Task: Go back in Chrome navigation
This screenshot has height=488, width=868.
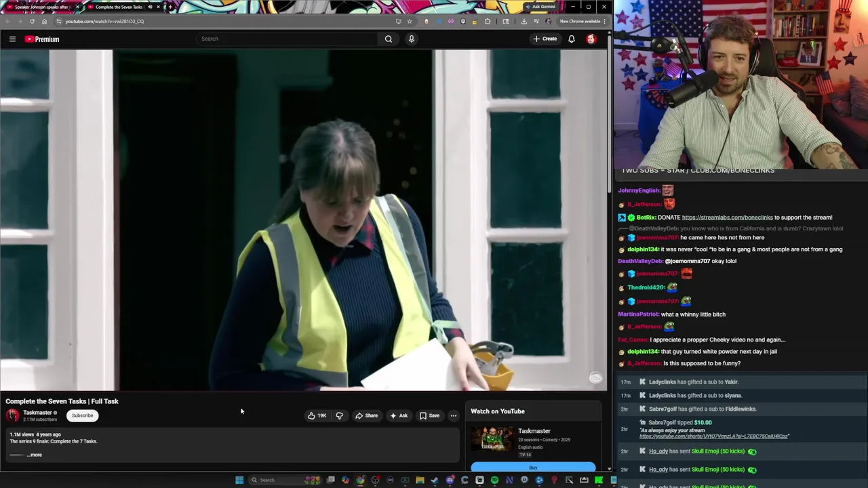Action: pos(7,21)
